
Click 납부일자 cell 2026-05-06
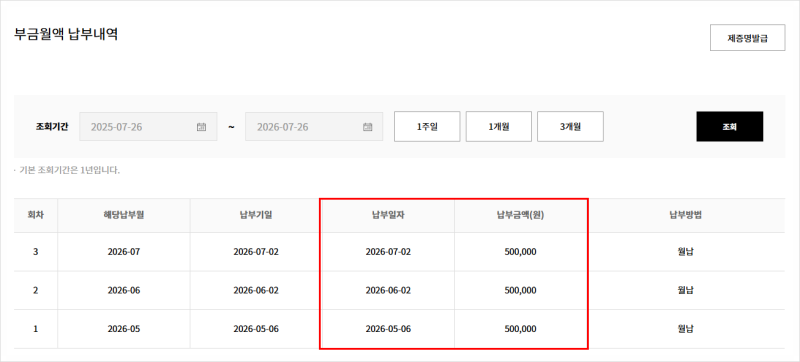coord(388,329)
